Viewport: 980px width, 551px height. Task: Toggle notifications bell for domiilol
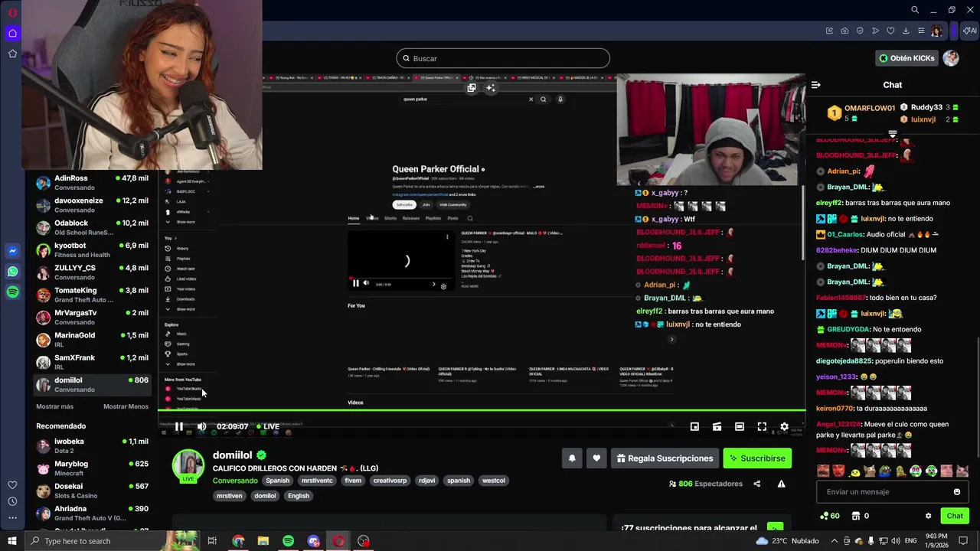point(572,458)
